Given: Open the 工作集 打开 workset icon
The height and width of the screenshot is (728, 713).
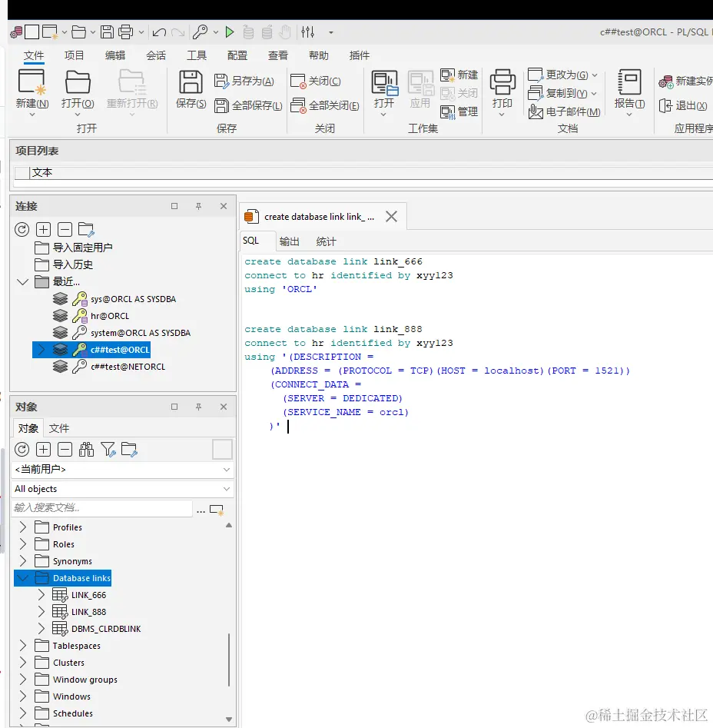Looking at the screenshot, I should click(x=384, y=83).
